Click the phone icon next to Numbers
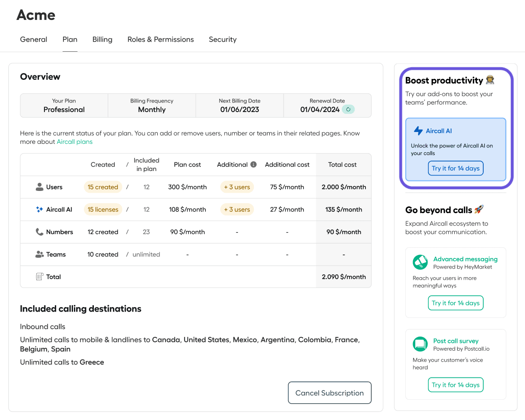This screenshot has width=525, height=420. [40, 232]
